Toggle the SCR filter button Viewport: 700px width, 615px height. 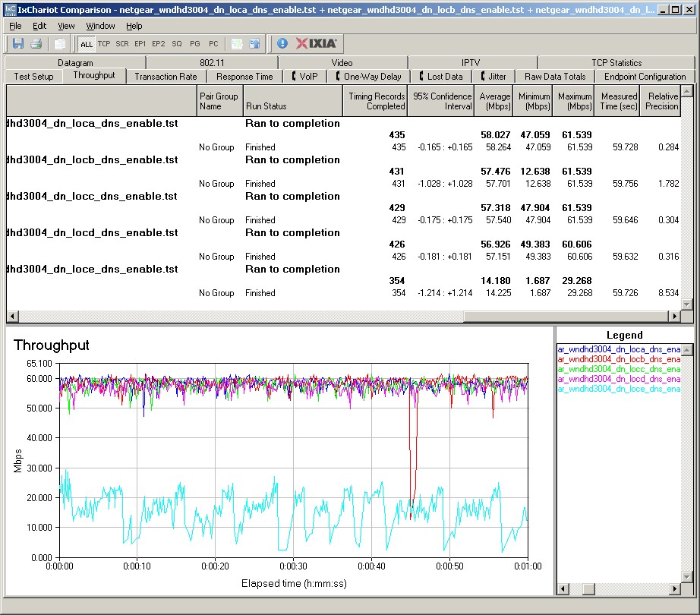tap(122, 44)
